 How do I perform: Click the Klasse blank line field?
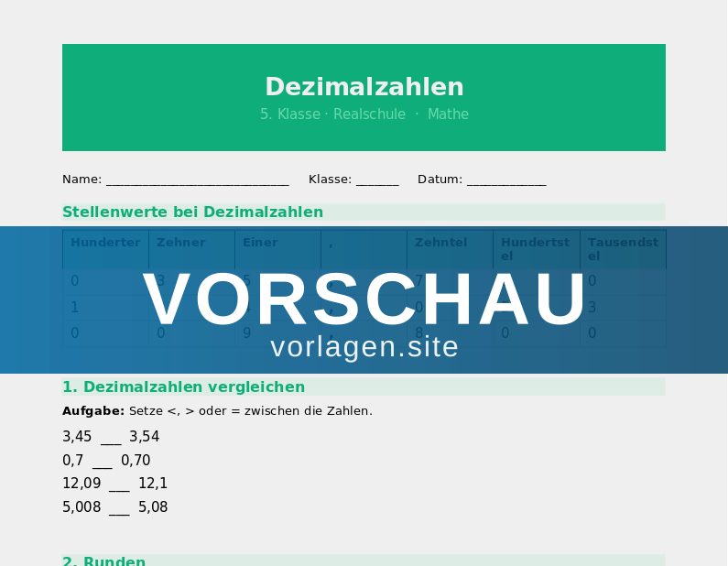pyautogui.click(x=377, y=180)
